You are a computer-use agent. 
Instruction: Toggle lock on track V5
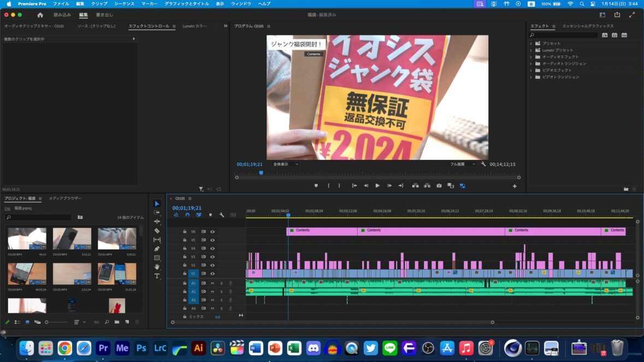click(x=185, y=240)
